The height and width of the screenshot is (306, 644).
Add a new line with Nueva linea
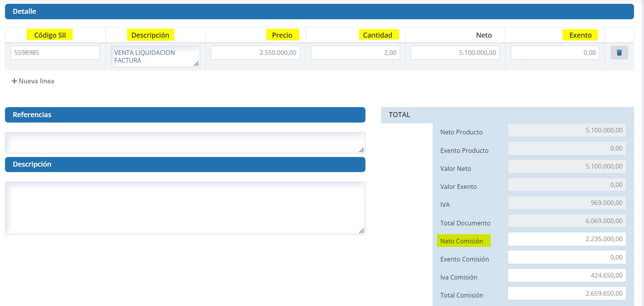[33, 81]
